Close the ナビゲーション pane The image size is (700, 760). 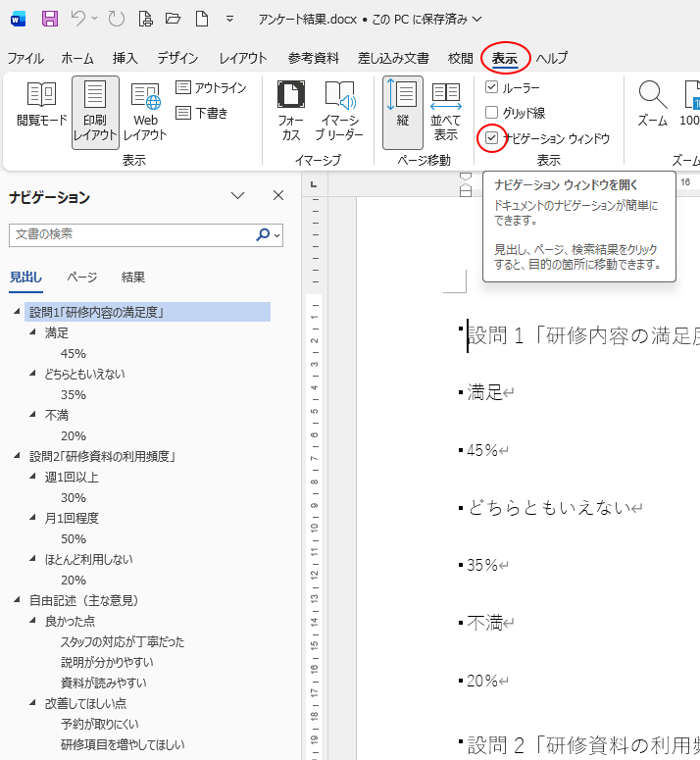click(x=278, y=195)
